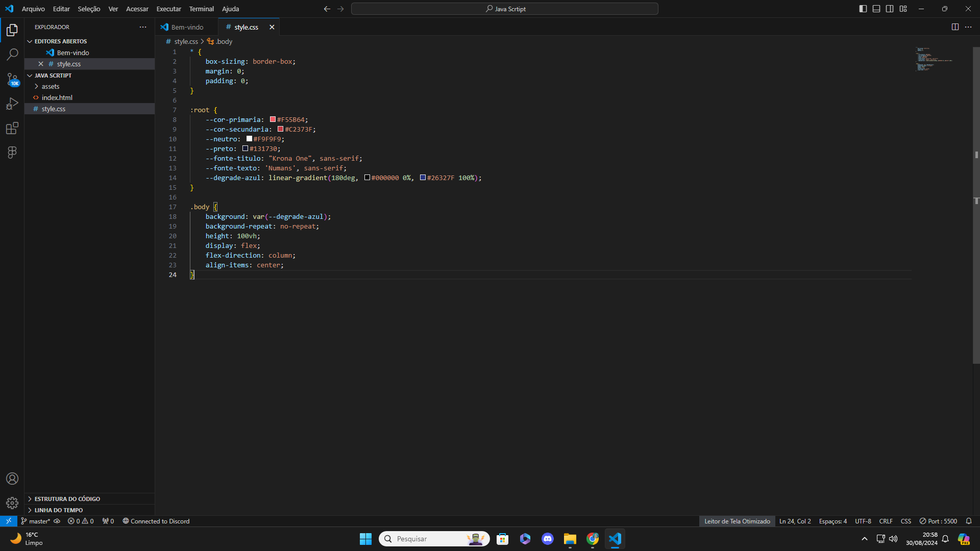
Task: Open the Figma icon in activity bar
Action: click(x=12, y=152)
